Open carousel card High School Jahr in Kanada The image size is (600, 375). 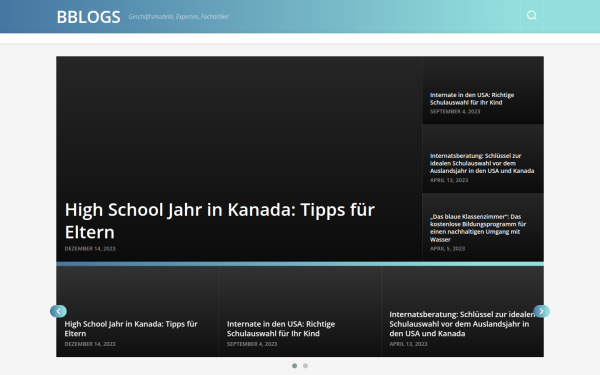click(131, 329)
